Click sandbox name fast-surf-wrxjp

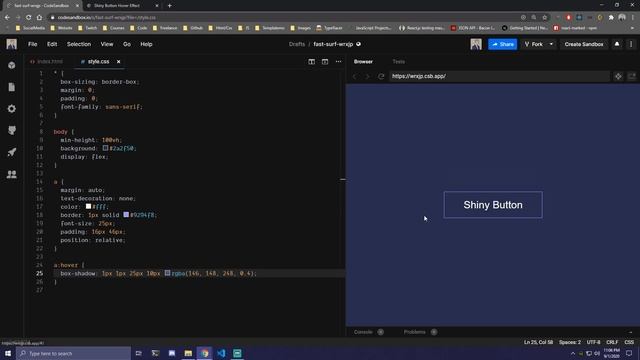pos(333,44)
